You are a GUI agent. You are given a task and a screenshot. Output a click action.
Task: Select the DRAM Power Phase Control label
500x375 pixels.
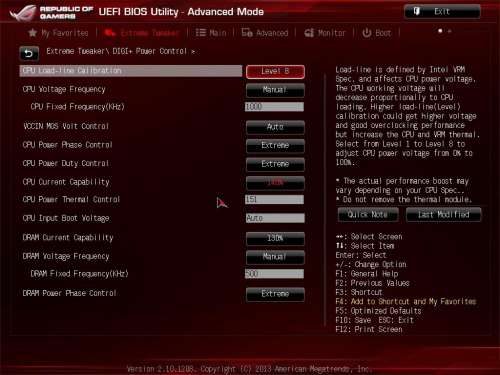[69, 293]
